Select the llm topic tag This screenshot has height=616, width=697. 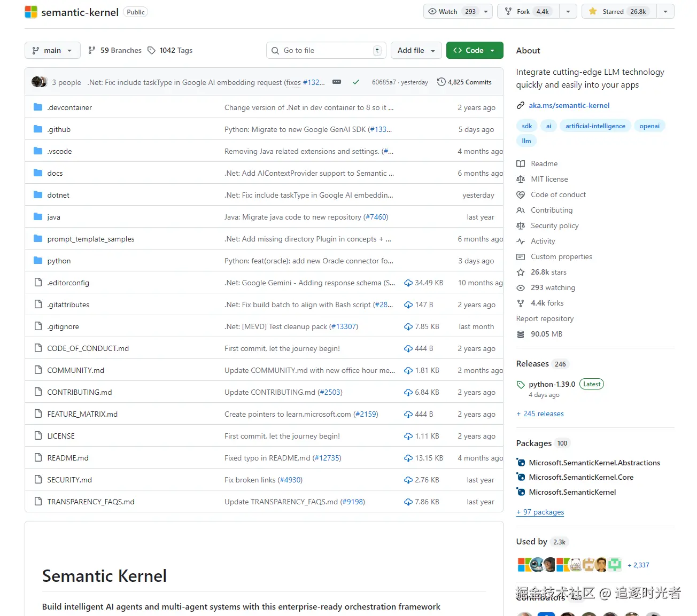[x=526, y=141]
